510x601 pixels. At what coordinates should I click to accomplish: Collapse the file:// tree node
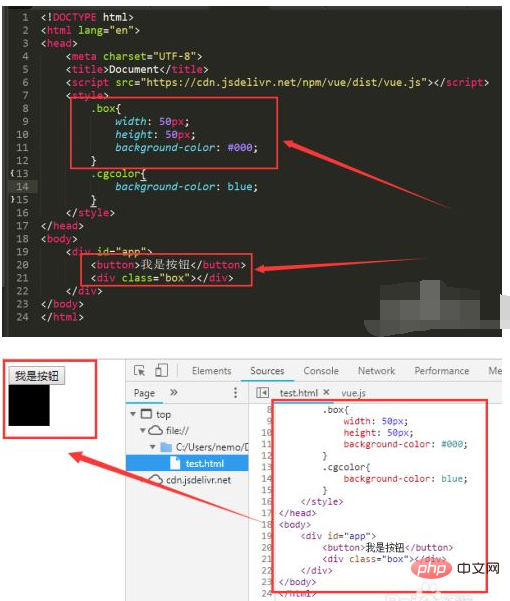point(142,430)
